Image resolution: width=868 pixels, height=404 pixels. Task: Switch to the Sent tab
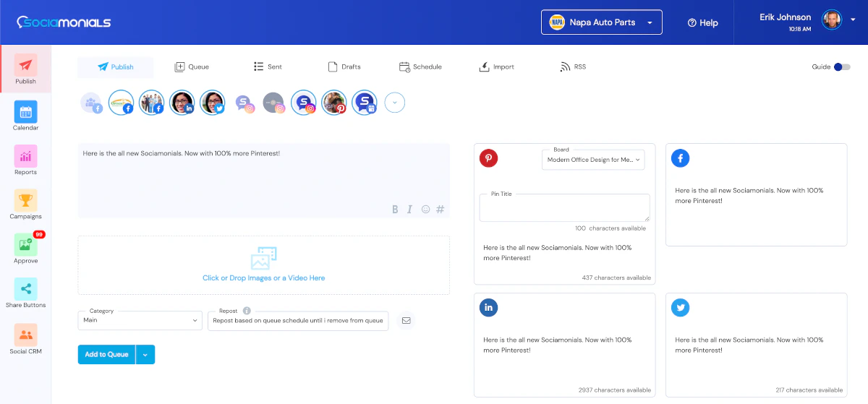(x=268, y=67)
